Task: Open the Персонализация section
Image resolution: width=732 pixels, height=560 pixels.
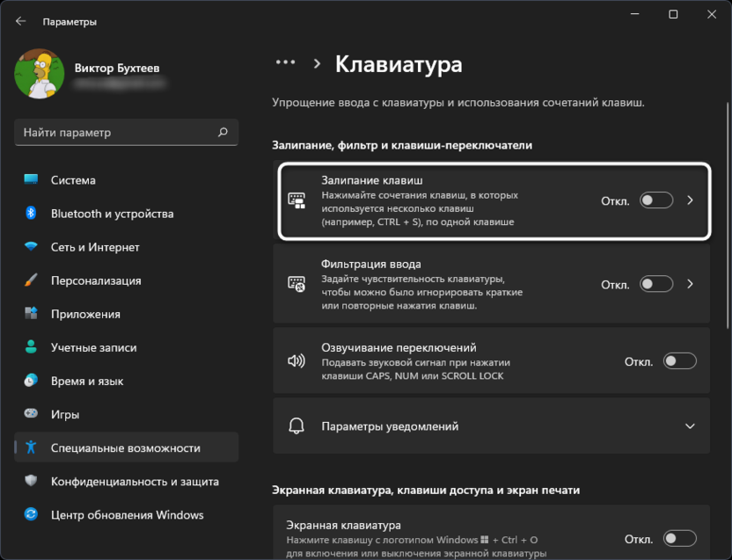Action: click(127, 280)
